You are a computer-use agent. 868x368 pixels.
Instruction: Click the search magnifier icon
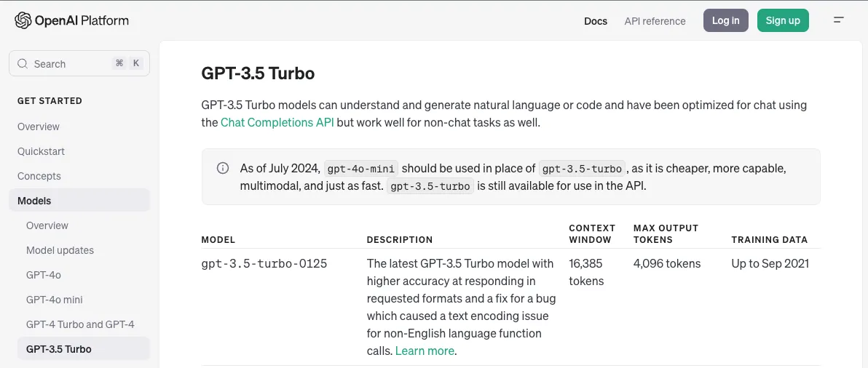(x=23, y=63)
